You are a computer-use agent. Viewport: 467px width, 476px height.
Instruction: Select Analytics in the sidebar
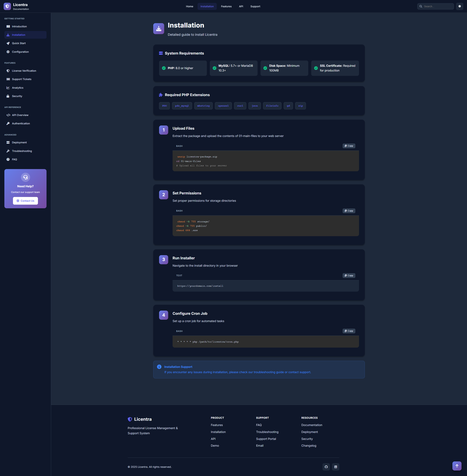17,88
